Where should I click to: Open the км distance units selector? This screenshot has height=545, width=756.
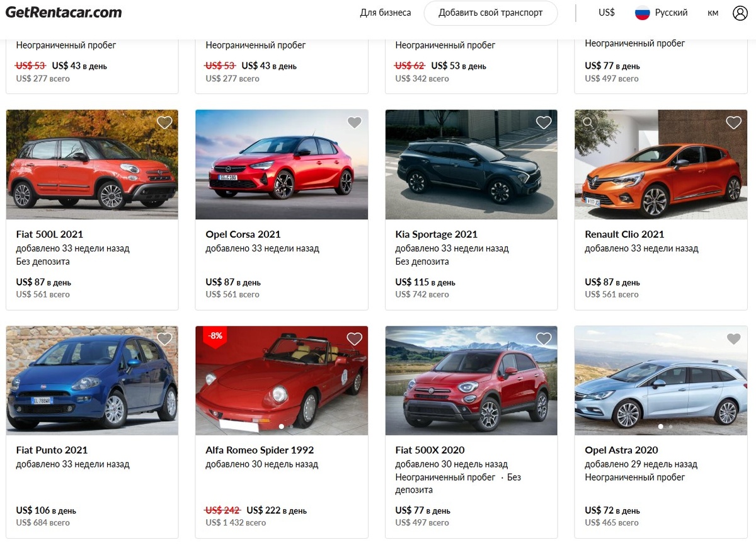coord(713,12)
